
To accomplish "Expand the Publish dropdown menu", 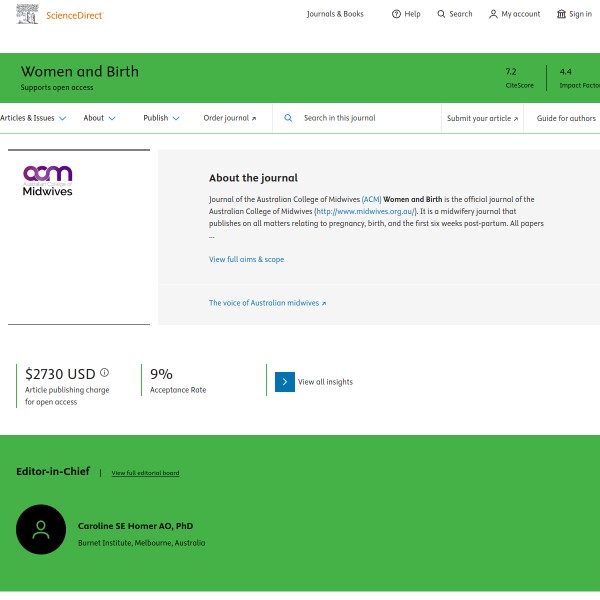I will click(x=161, y=118).
